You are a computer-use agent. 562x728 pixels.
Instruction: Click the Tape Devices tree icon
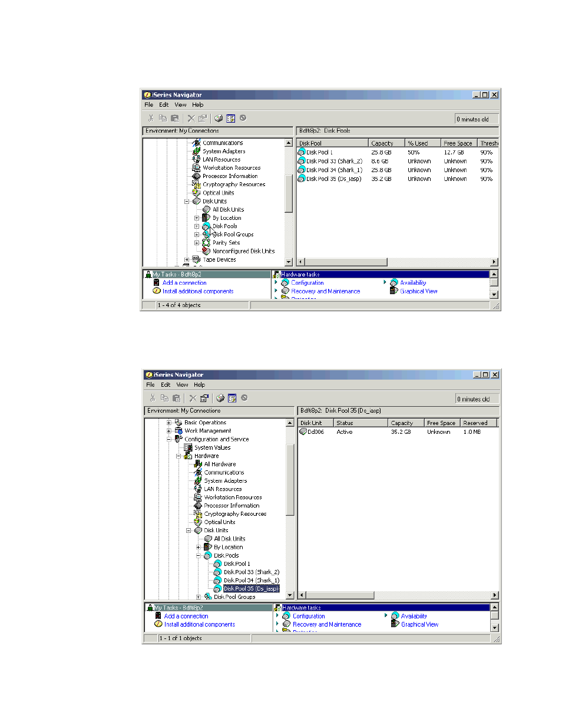[x=196, y=259]
